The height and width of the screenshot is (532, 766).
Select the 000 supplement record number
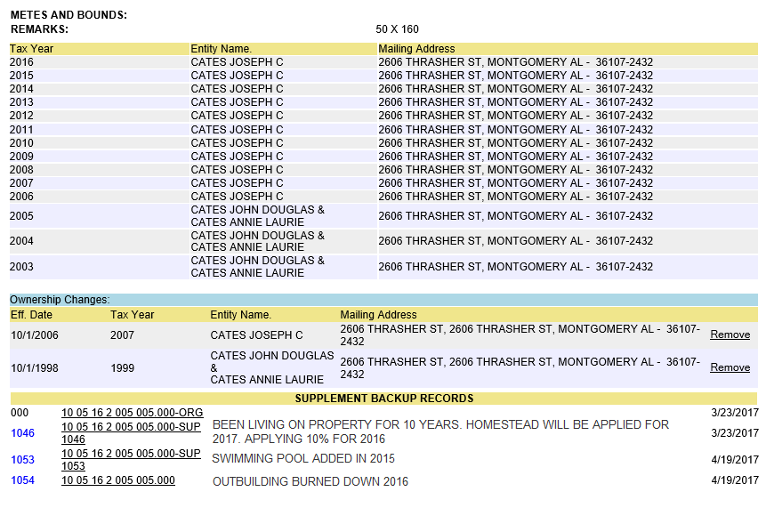pyautogui.click(x=20, y=412)
